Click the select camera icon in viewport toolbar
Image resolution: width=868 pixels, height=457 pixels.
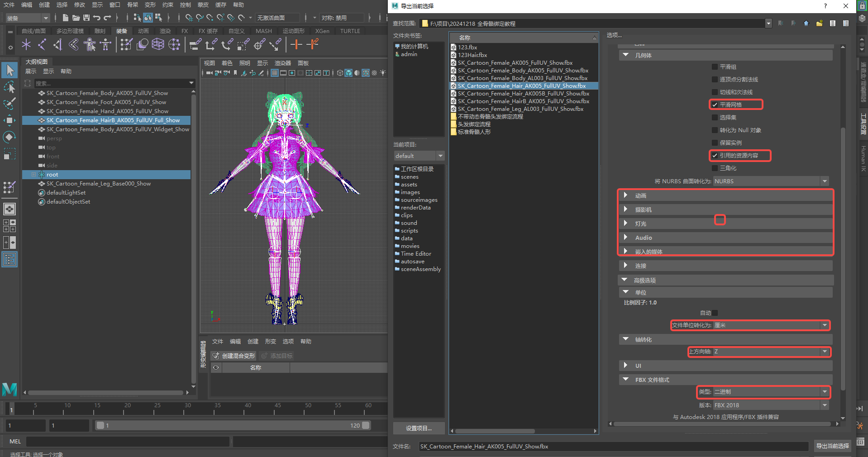coord(209,73)
